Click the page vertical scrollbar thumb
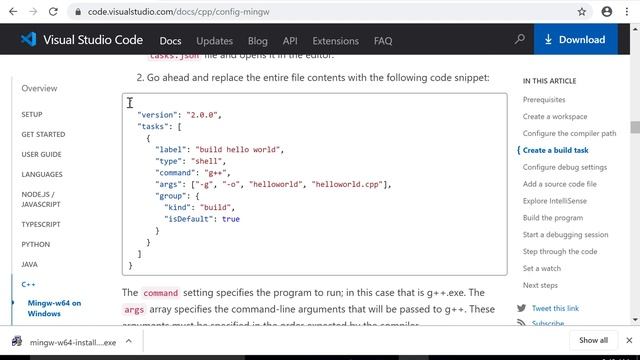Viewport: 640px width, 360px height. point(635,127)
